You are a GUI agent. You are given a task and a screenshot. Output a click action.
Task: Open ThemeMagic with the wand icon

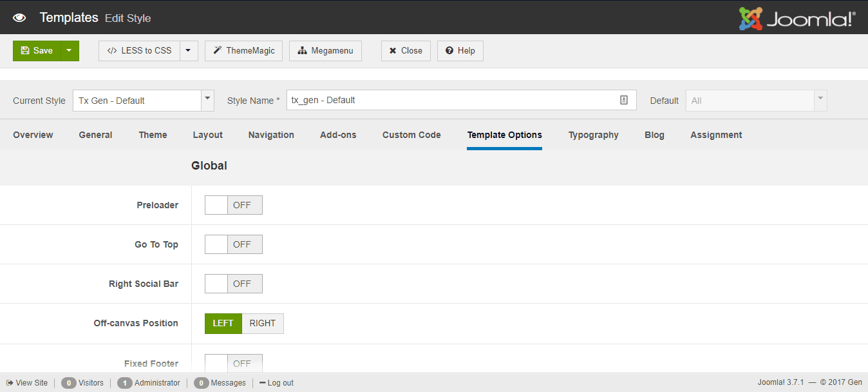click(x=243, y=51)
